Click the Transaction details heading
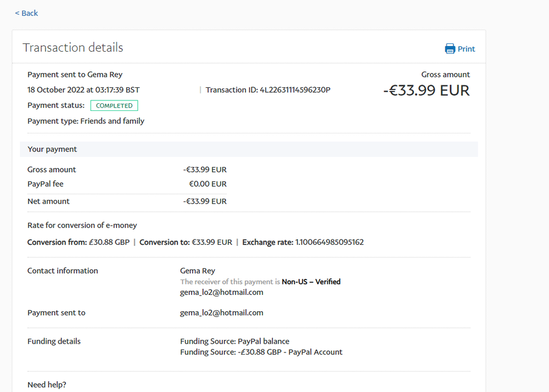 [73, 48]
